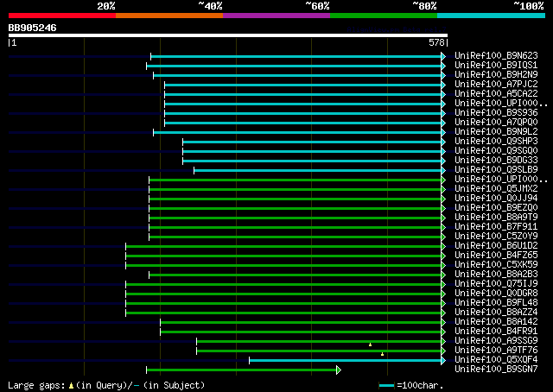Click the arrowhead ending the UniRef100_B9SGN7 alignment
Image resolution: width=553 pixels, height=392 pixels.
pos(339,370)
